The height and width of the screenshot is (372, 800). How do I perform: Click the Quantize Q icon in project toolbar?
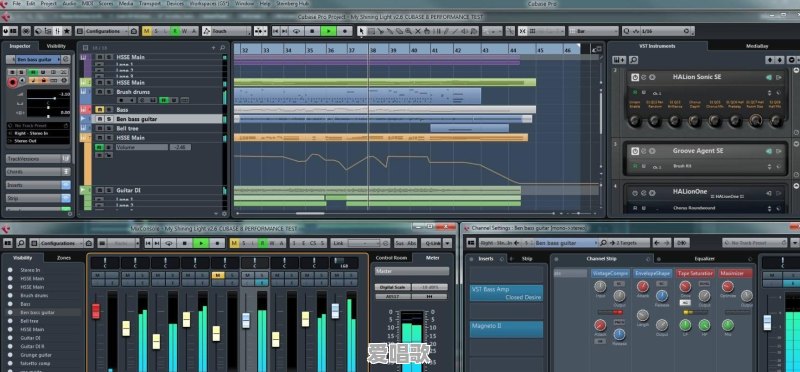627,31
